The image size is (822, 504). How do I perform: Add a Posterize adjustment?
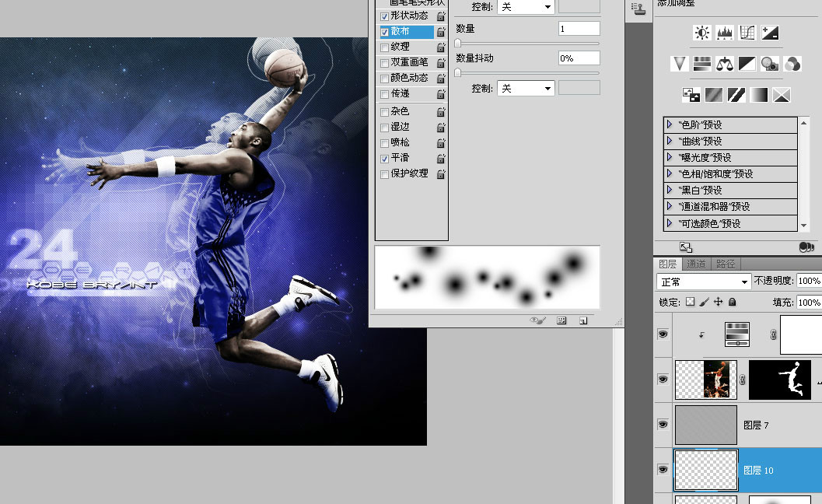tap(713, 95)
